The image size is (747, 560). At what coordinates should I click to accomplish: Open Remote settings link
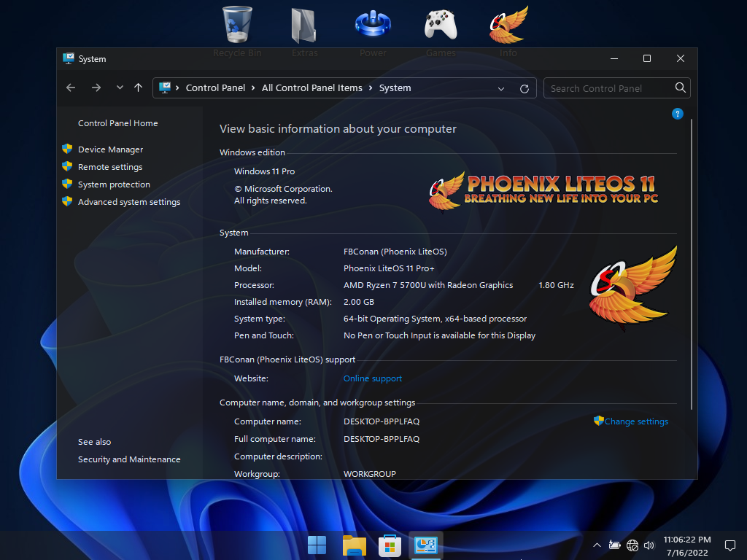click(110, 167)
